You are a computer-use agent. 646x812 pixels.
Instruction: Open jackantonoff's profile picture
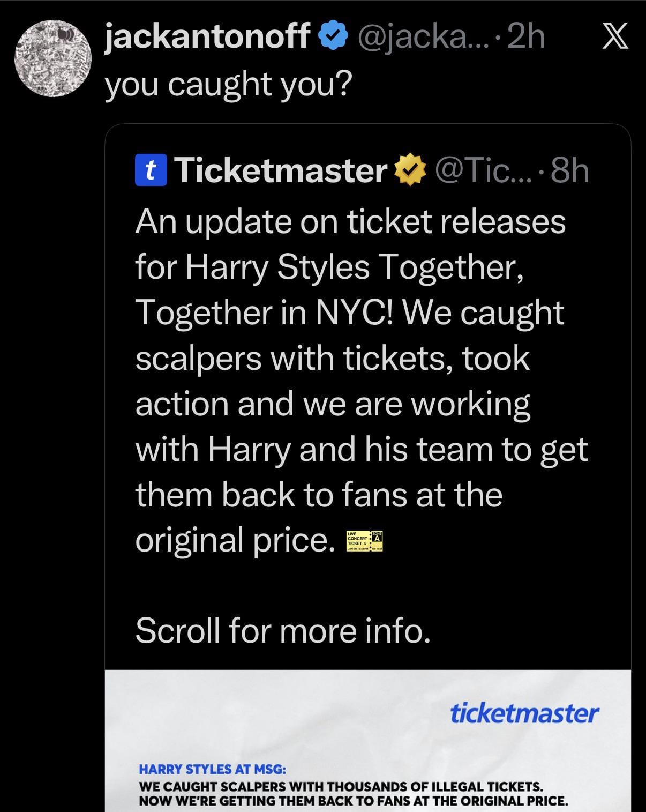[51, 58]
